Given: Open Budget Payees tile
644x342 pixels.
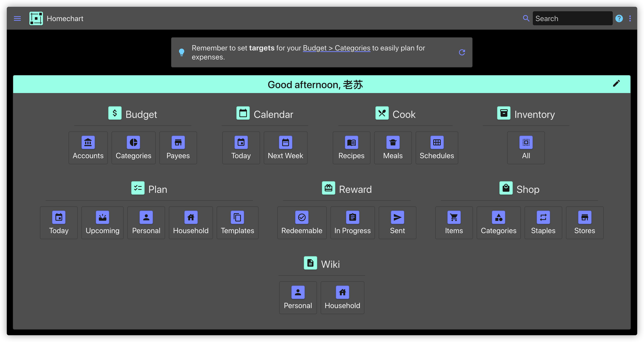Looking at the screenshot, I should (178, 148).
